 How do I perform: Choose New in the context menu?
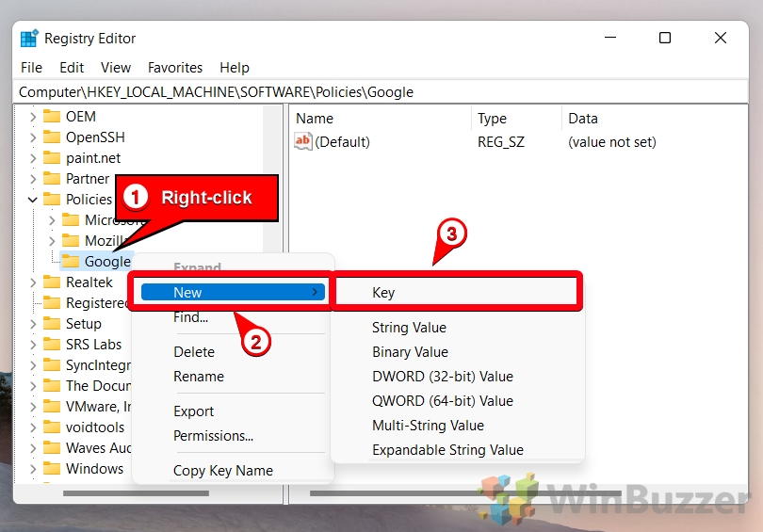[233, 292]
